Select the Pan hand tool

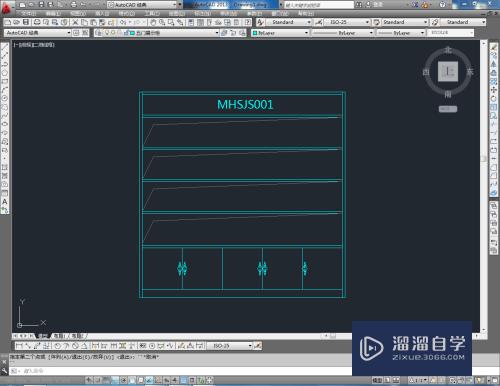tap(153, 22)
